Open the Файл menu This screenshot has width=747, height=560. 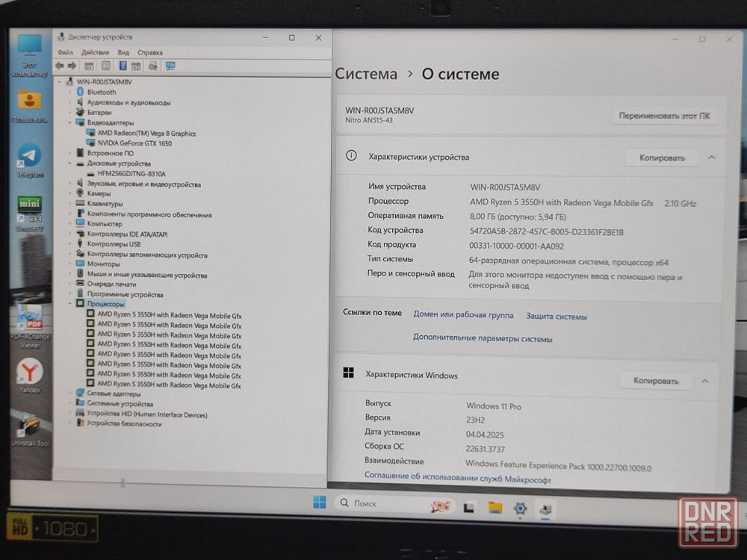[65, 52]
